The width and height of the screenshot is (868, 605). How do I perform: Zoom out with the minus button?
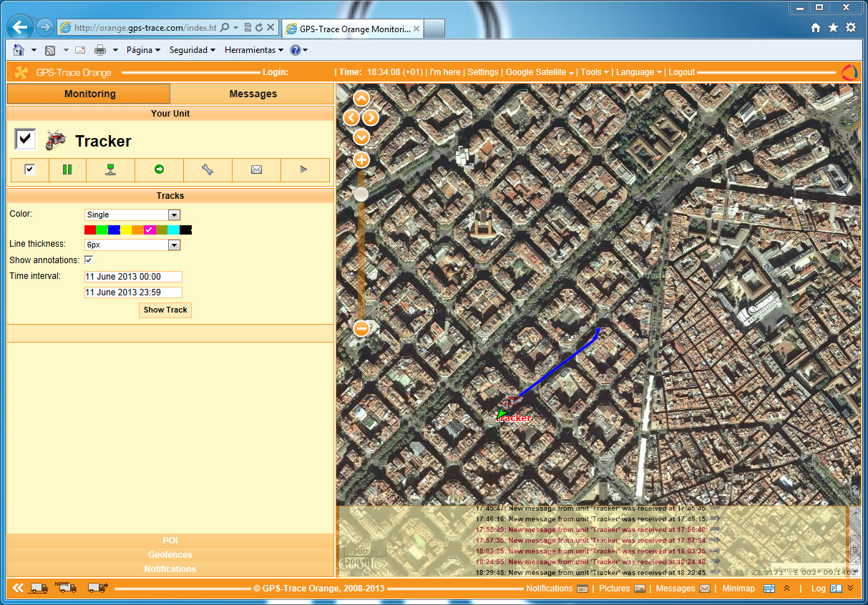(x=361, y=329)
